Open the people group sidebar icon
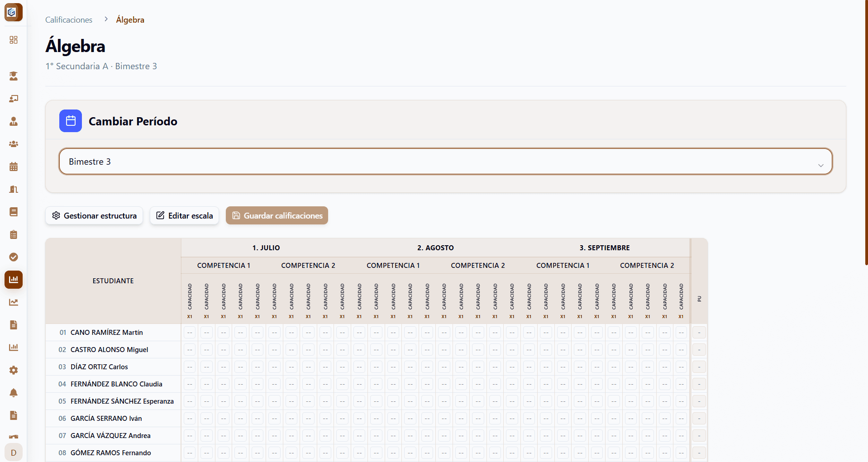Screen dimensions: 868x462 (14, 144)
